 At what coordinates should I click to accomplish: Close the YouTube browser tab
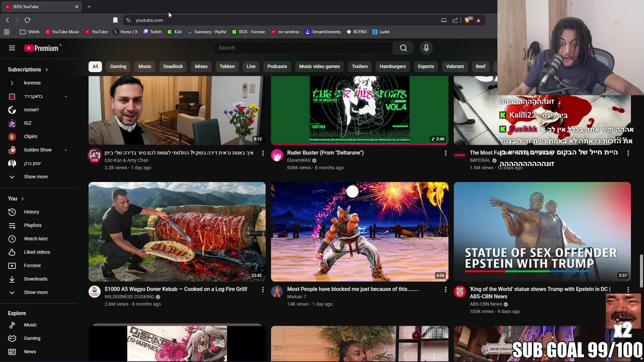tap(76, 7)
